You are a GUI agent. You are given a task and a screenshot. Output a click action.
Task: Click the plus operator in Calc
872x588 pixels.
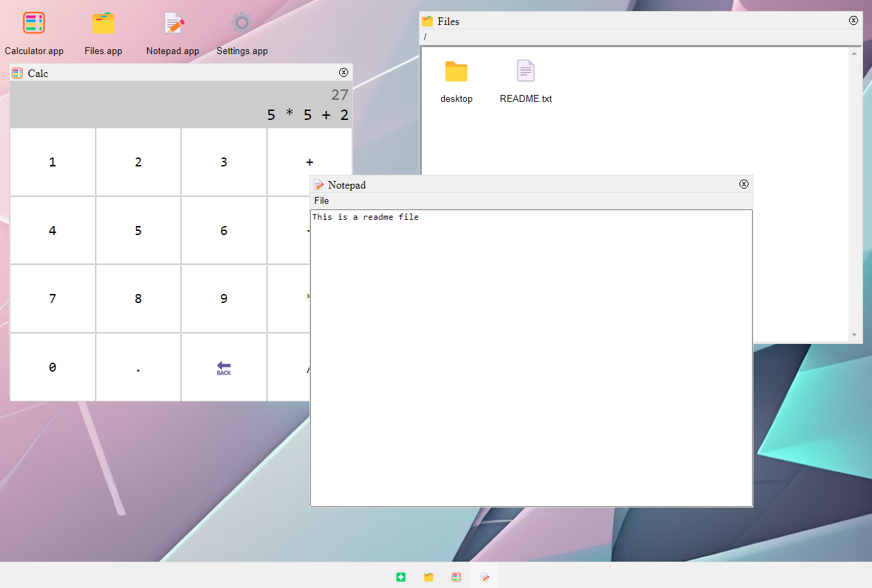point(309,162)
